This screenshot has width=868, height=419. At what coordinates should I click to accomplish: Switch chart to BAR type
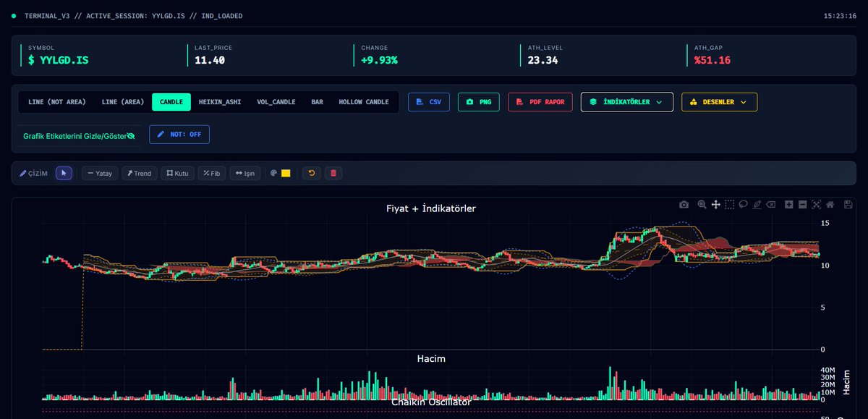[317, 102]
